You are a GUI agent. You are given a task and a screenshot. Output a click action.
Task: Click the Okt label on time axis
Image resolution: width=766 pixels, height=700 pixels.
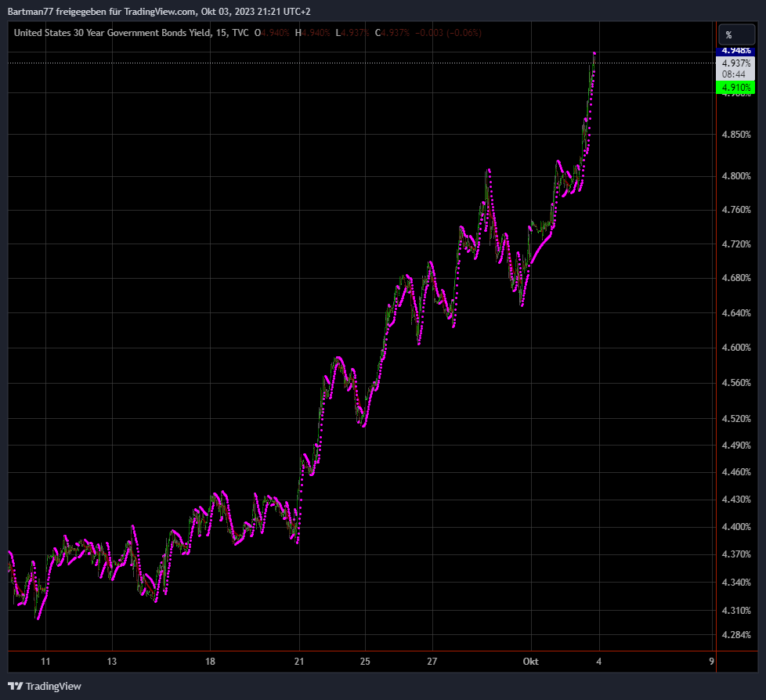tap(531, 662)
